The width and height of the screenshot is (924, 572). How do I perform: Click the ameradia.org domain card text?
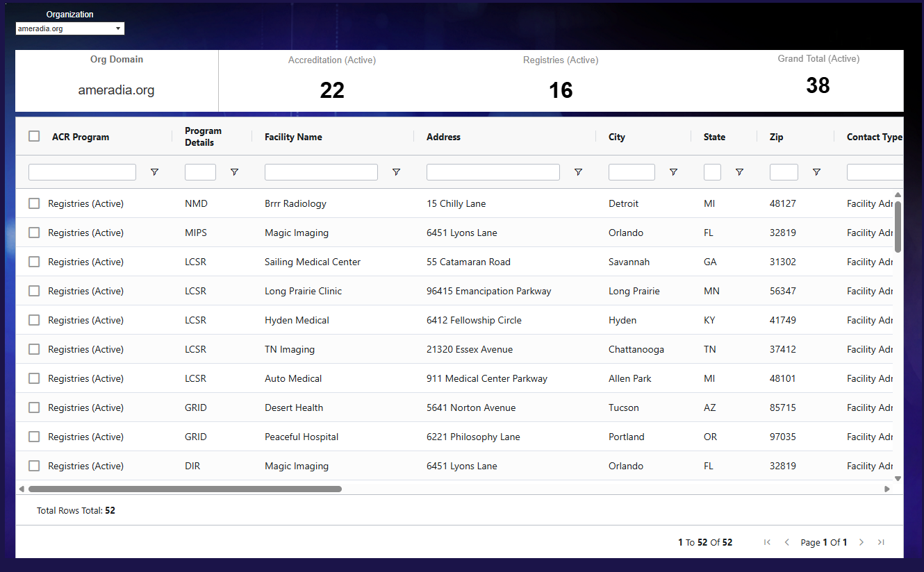[x=116, y=90]
